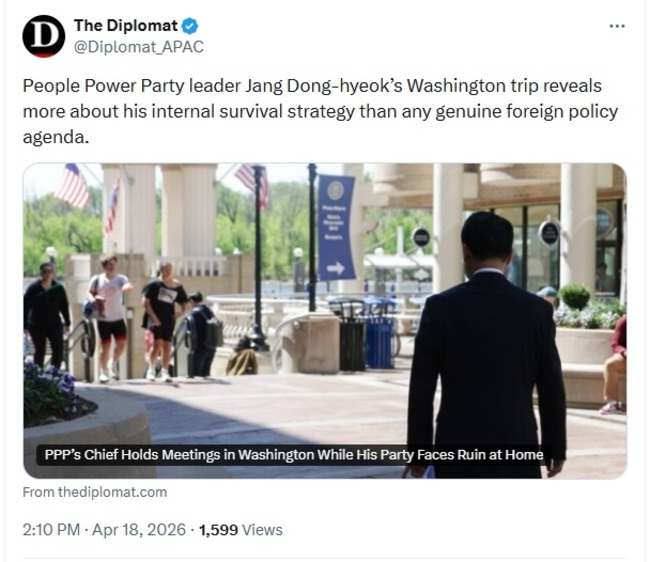Click the American flag in the photo
650x562 pixels.
(73, 185)
